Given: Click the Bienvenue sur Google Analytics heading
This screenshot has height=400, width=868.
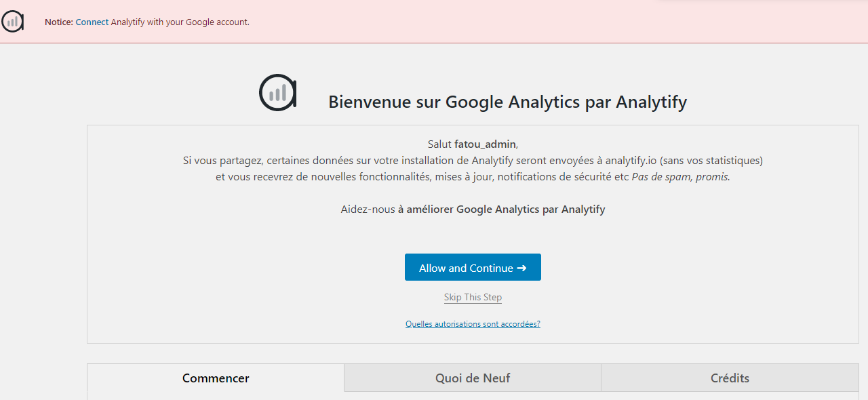Looking at the screenshot, I should 507,102.
